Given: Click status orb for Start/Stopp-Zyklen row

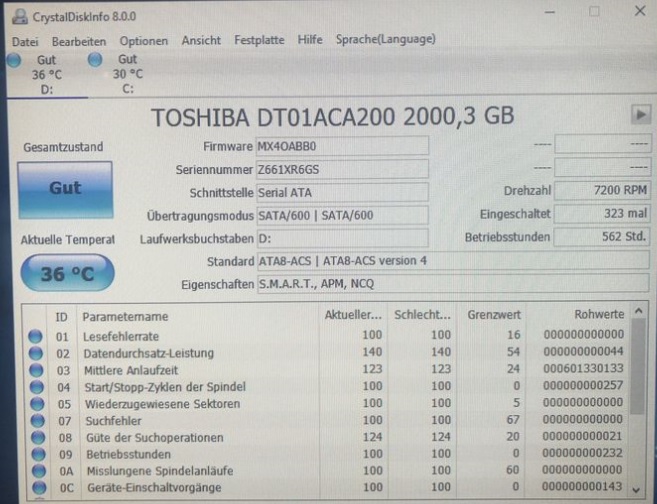Looking at the screenshot, I should click(x=36, y=387).
